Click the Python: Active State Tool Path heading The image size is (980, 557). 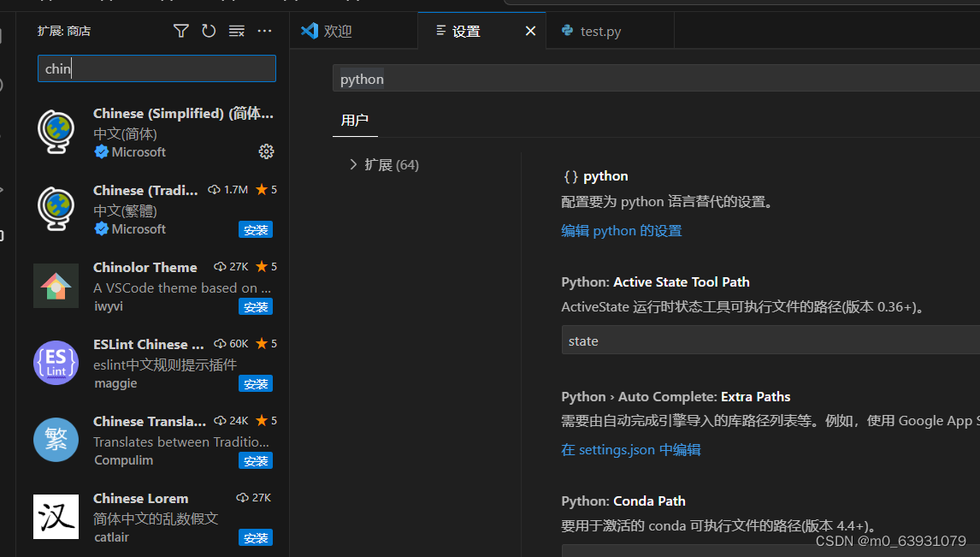(x=655, y=282)
